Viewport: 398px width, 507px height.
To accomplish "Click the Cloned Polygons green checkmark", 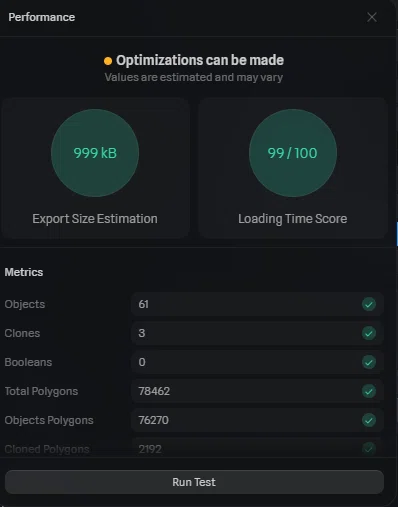I will pyautogui.click(x=369, y=449).
